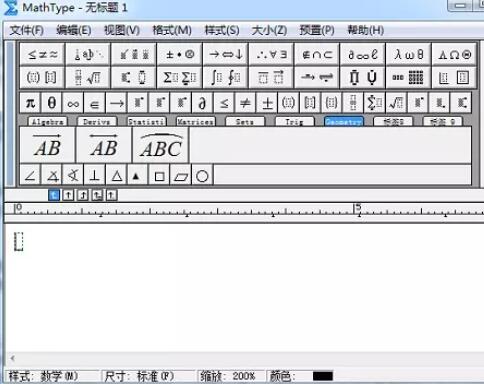
Task: Switch to the Matrices tab
Action: pyautogui.click(x=196, y=122)
